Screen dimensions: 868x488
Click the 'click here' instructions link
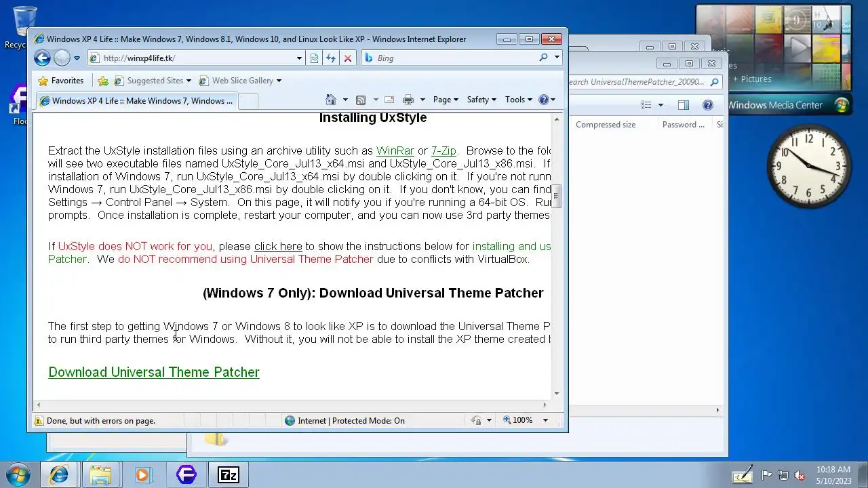tap(278, 246)
